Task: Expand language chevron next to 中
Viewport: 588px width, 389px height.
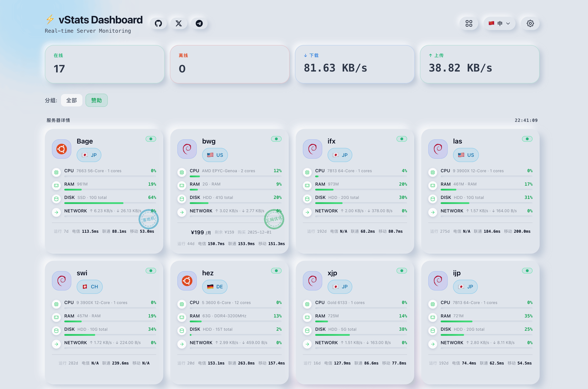Action: click(x=508, y=24)
